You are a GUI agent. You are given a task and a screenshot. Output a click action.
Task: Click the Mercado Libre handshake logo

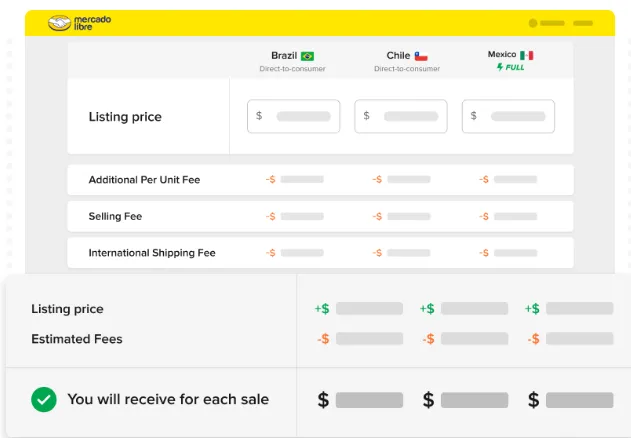(x=59, y=23)
